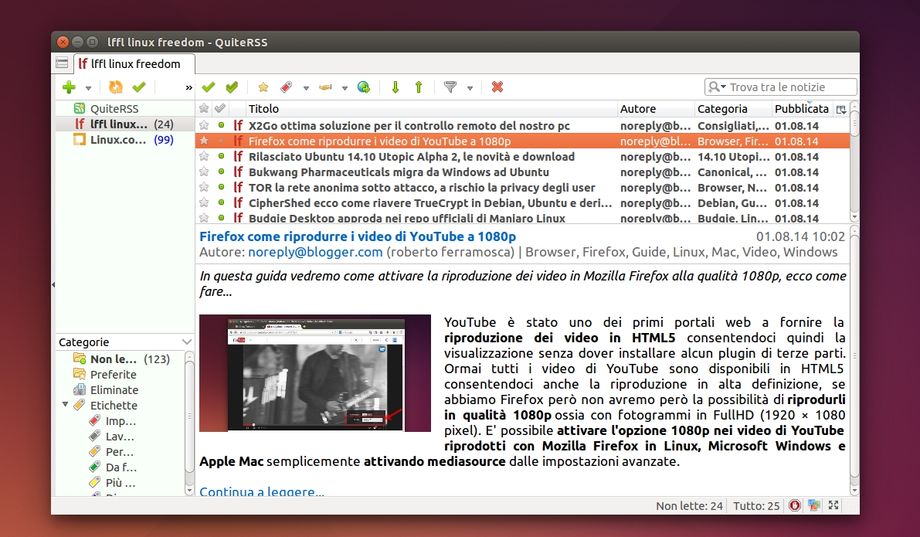Click the globe open-in-browser toolbar icon
Image resolution: width=920 pixels, height=537 pixels.
coord(364,88)
